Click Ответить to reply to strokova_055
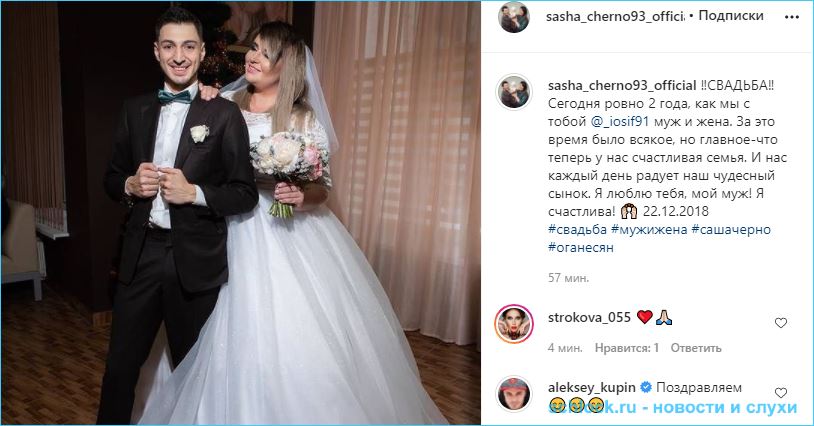The width and height of the screenshot is (814, 426). pos(696,348)
